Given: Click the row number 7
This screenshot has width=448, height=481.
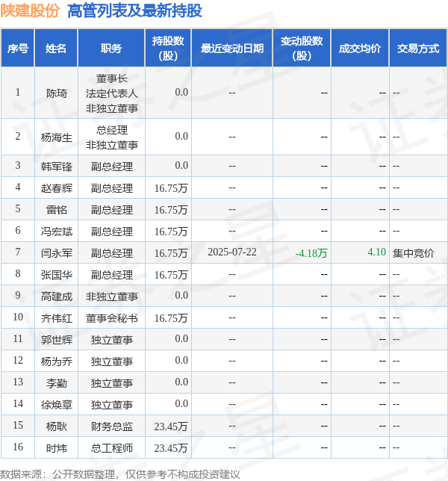Looking at the screenshot, I should (18, 252).
